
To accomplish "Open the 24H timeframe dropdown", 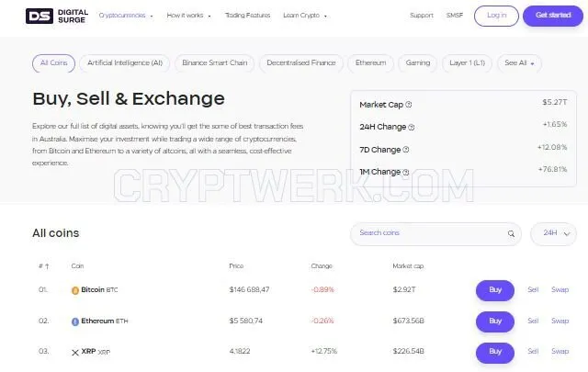I will coord(553,233).
